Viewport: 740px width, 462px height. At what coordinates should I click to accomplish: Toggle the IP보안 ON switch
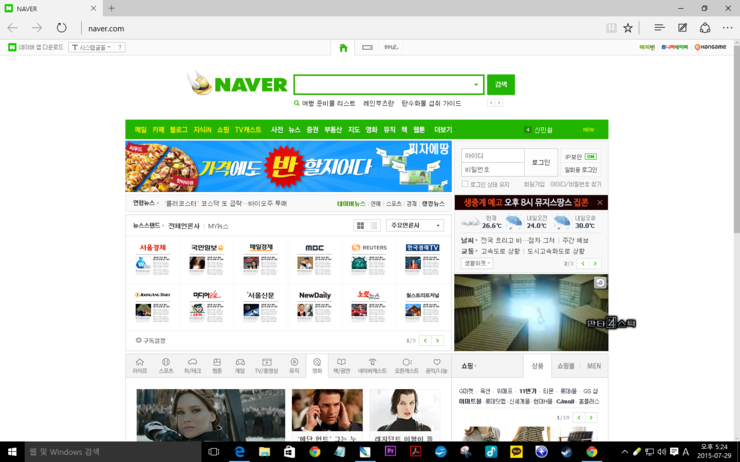click(x=590, y=157)
